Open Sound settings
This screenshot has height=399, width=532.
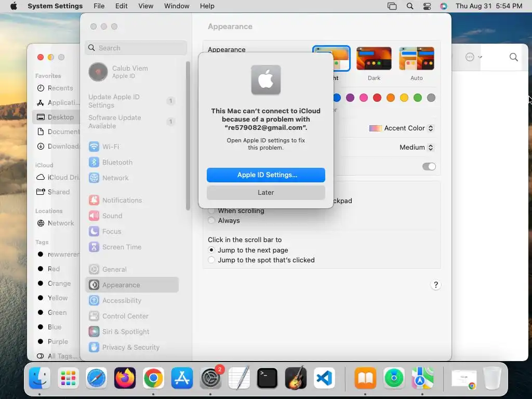click(x=131, y=216)
